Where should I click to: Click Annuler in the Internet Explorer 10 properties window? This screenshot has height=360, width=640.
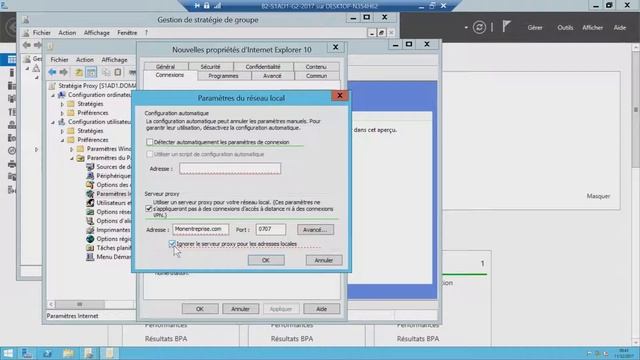click(240, 309)
